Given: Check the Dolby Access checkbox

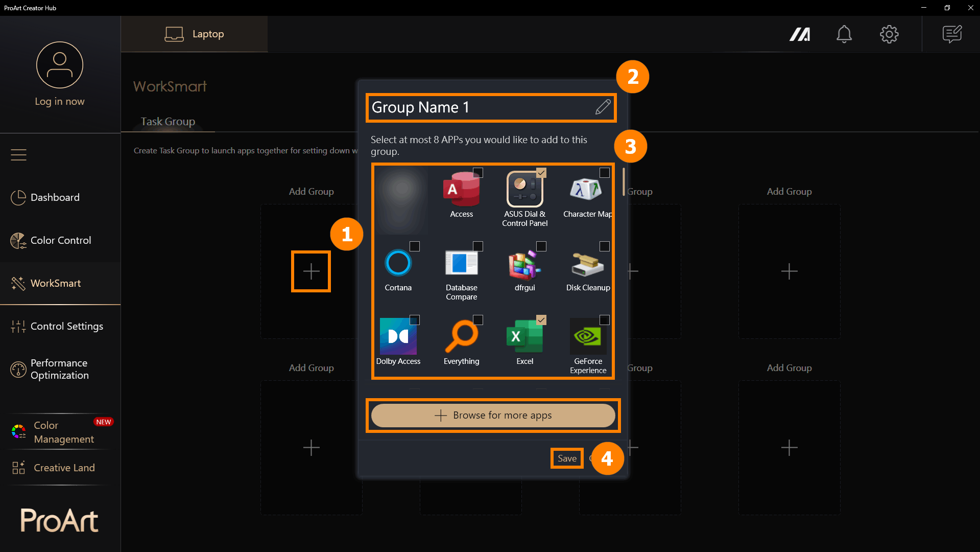Looking at the screenshot, I should [415, 320].
